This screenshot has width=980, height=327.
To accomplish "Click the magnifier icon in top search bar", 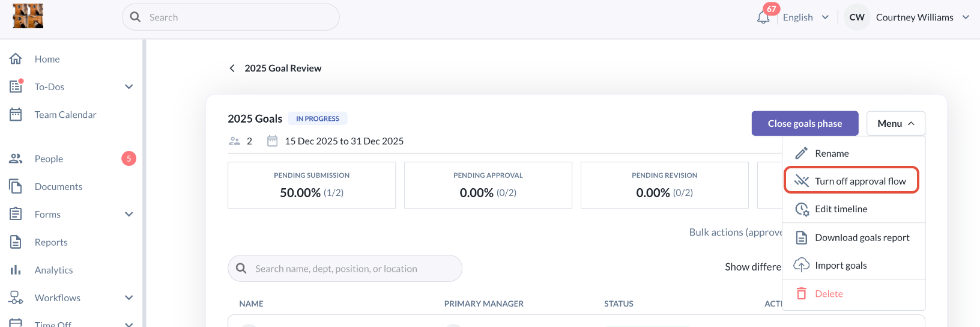I will pos(135,17).
